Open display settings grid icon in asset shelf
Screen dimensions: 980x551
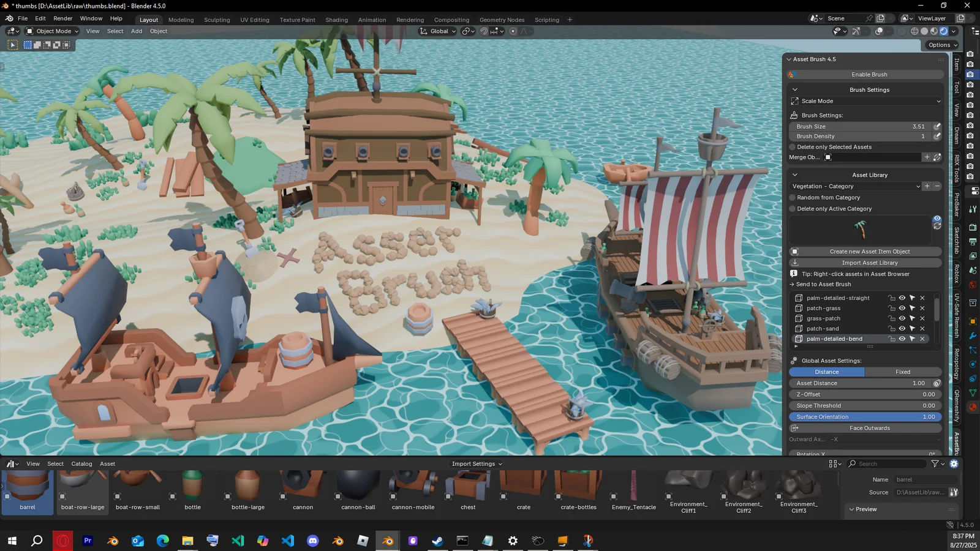click(833, 463)
